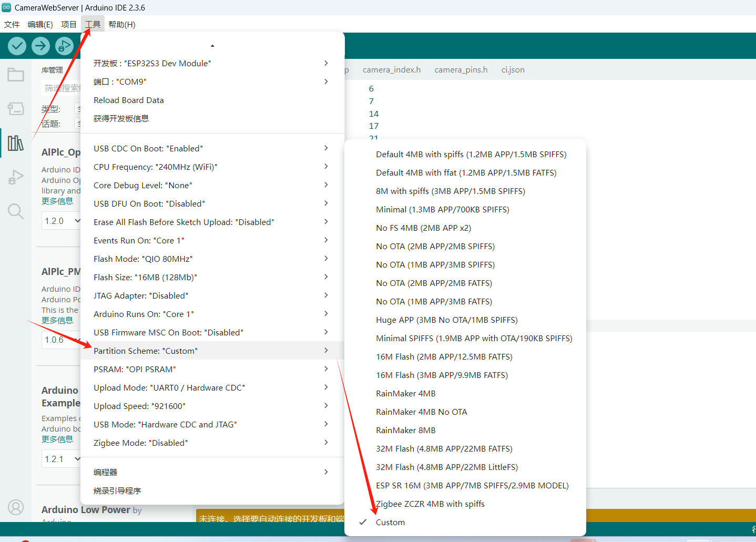Click the Arduino IDE app icon in title bar
This screenshot has height=542, width=756.
pos(6,7)
